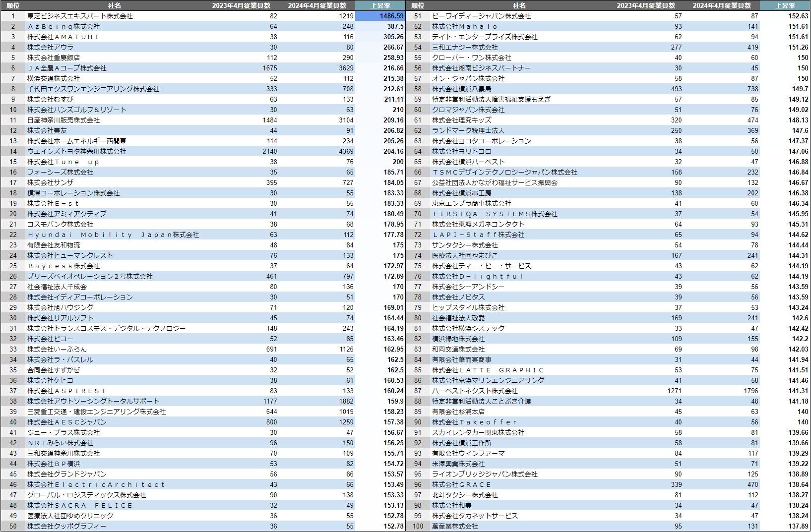Select the company 株式会社Ｍａｈａｌｏ

tap(465, 26)
